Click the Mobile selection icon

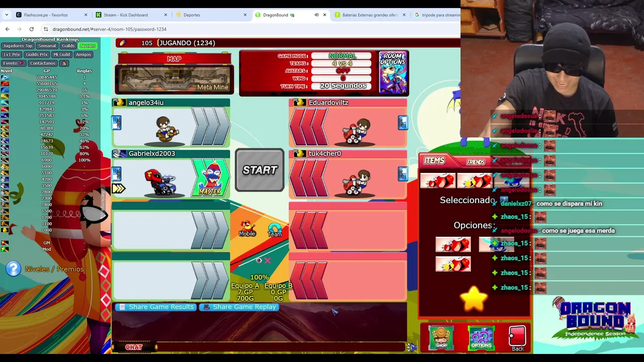tap(247, 228)
